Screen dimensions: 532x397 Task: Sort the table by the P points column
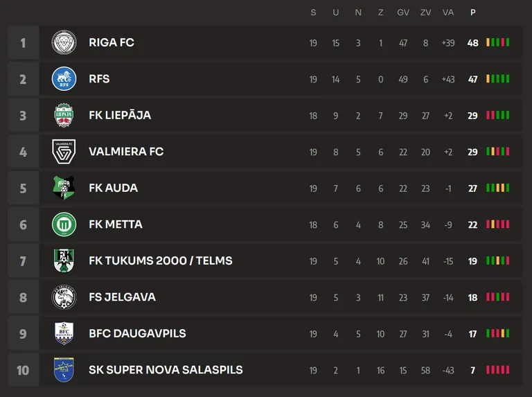pyautogui.click(x=472, y=12)
